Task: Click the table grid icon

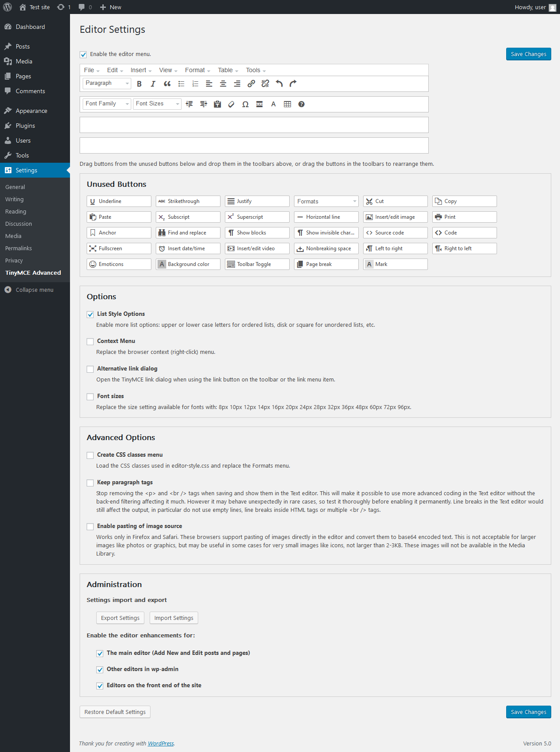Action: 287,104
